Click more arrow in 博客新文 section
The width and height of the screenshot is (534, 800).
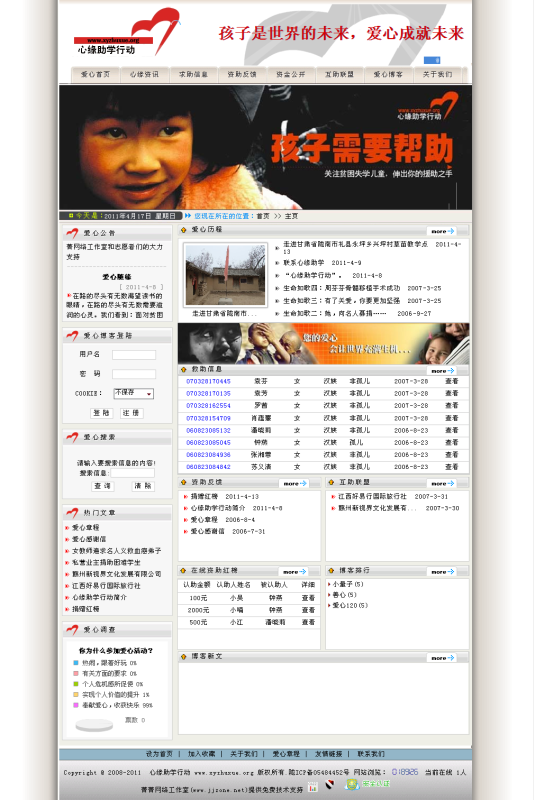pyautogui.click(x=442, y=658)
